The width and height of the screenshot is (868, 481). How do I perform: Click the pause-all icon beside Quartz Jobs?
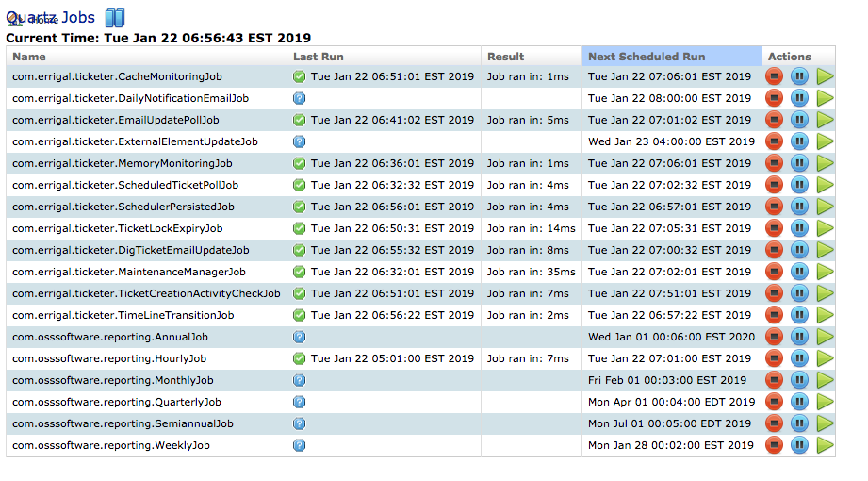(115, 18)
